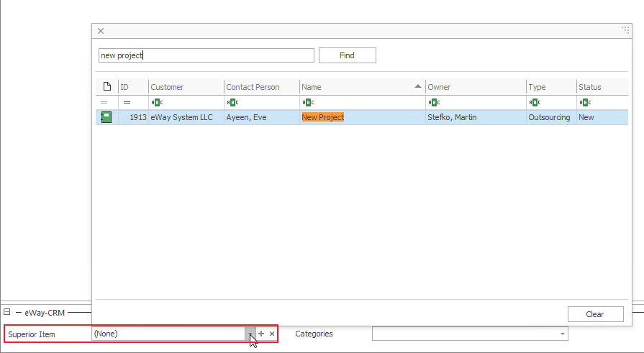Open the Owner column filter operator icon
Screen dimensions: 644x353
(432, 102)
